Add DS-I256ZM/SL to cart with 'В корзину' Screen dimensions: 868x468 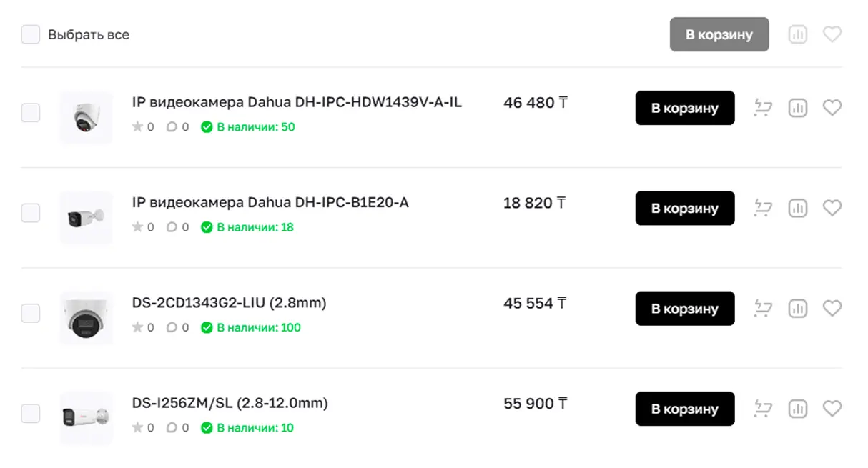(684, 409)
